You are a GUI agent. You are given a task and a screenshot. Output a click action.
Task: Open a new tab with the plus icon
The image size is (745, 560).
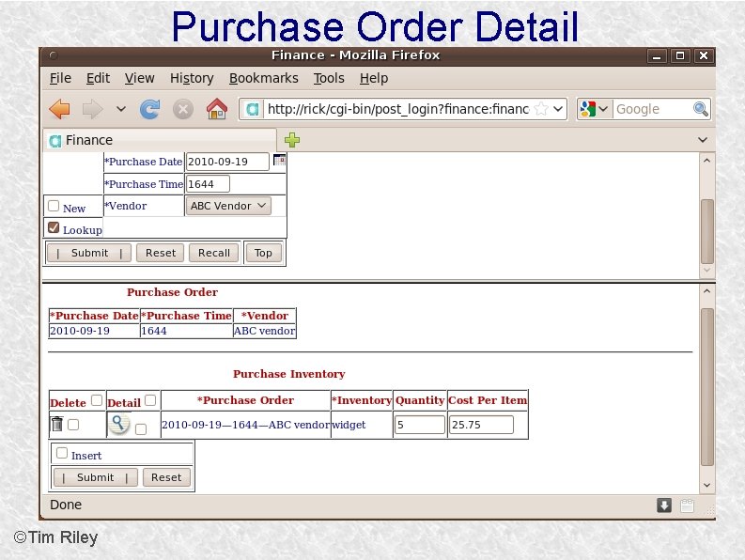tap(292, 140)
